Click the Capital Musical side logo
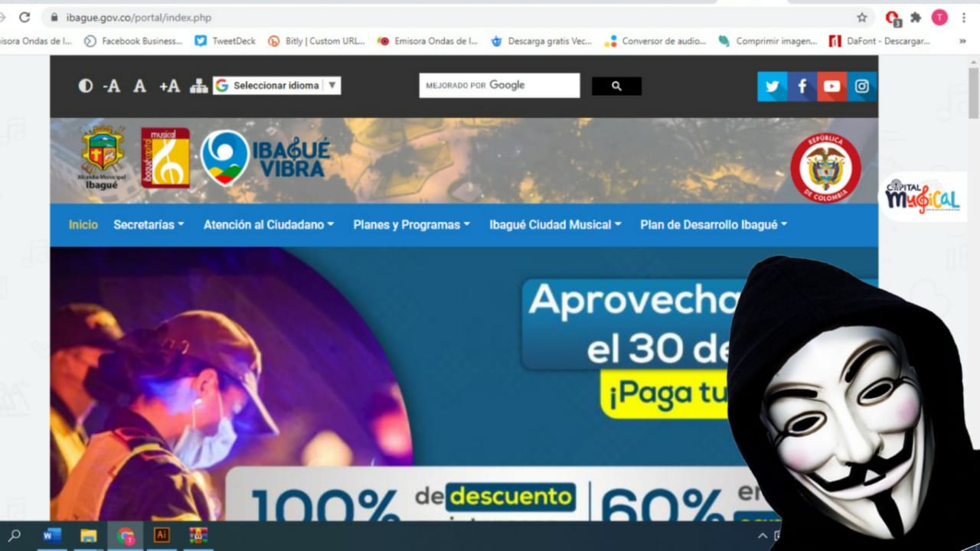 coord(923,197)
